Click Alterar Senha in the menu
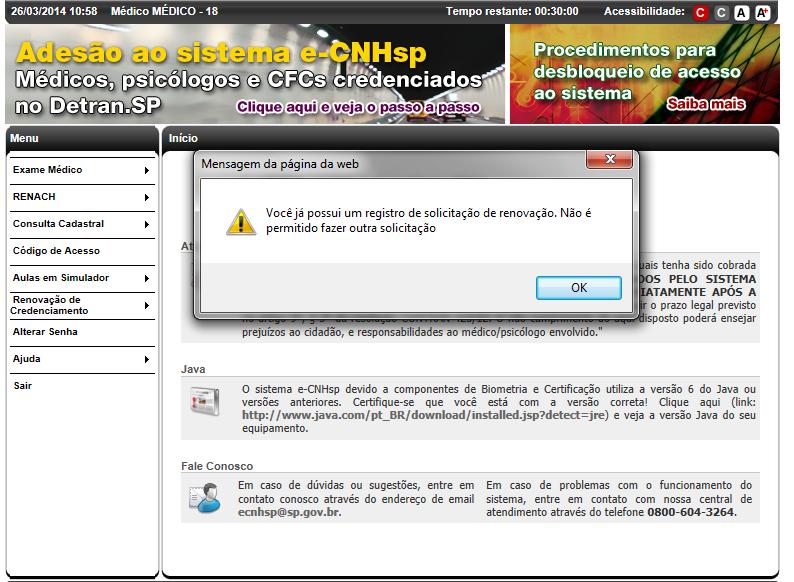The image size is (794, 582). pos(82,332)
